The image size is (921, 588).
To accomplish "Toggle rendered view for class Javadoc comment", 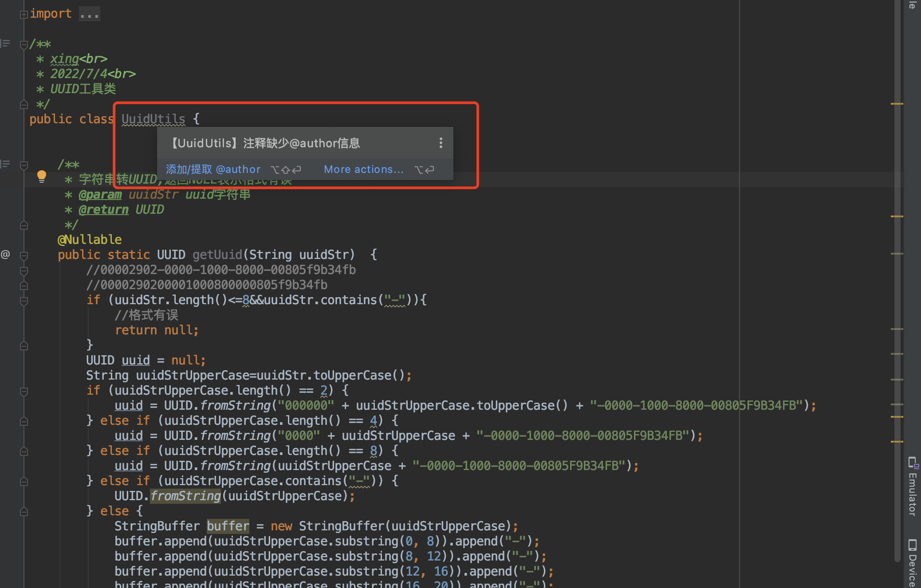I will (x=5, y=43).
